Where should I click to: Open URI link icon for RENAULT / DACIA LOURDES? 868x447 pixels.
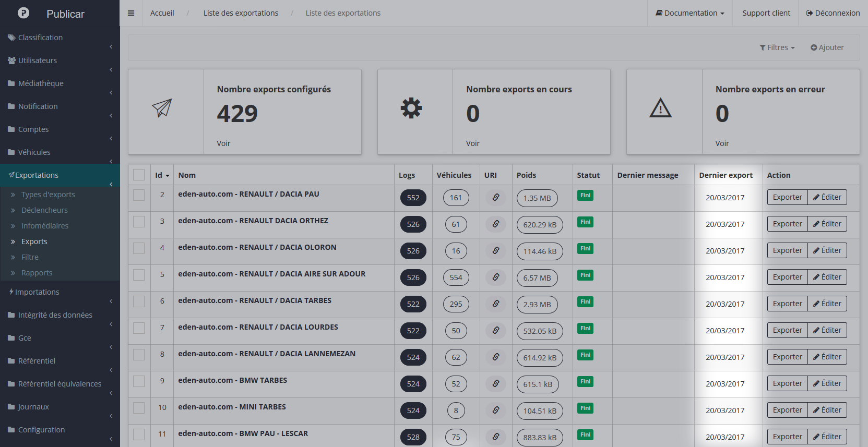click(496, 330)
